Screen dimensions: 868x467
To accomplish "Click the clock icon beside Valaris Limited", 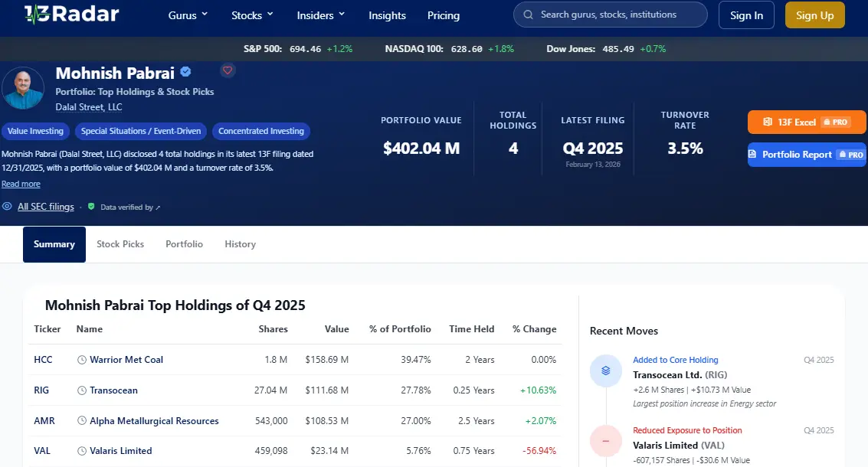I will tap(82, 451).
